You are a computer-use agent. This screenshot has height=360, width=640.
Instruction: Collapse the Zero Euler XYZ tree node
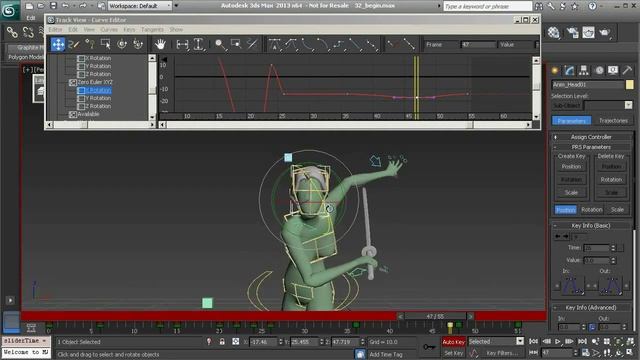point(72,82)
